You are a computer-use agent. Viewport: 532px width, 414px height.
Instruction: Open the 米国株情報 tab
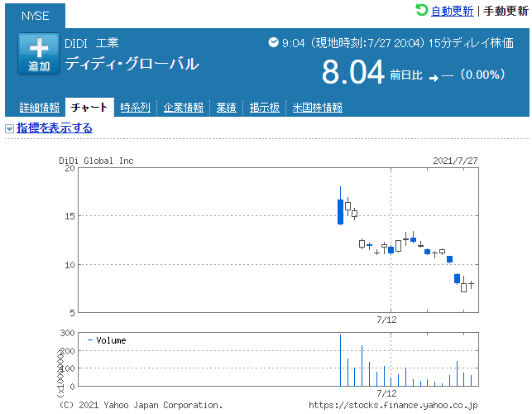click(317, 108)
